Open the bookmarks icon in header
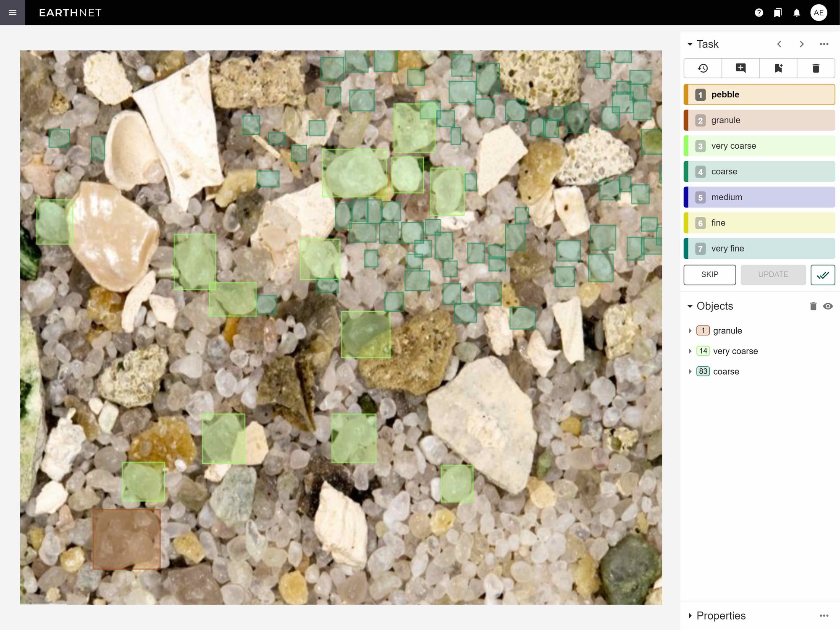Viewport: 840px width, 630px height. [x=777, y=13]
